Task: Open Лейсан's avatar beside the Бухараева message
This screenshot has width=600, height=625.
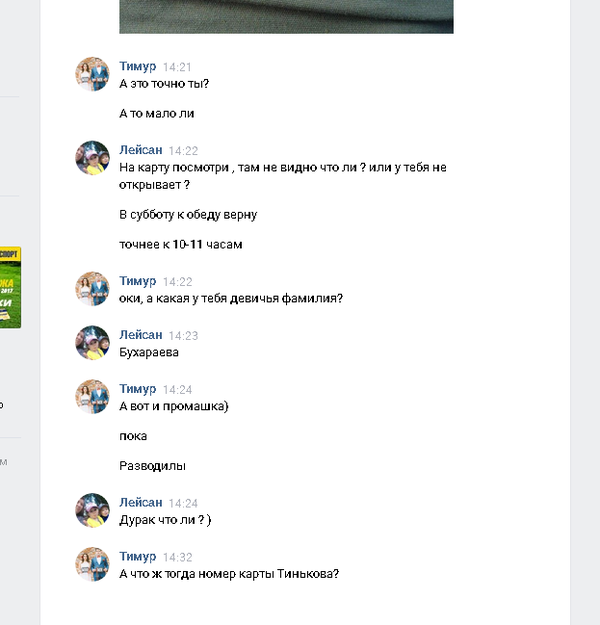Action: pyautogui.click(x=92, y=343)
